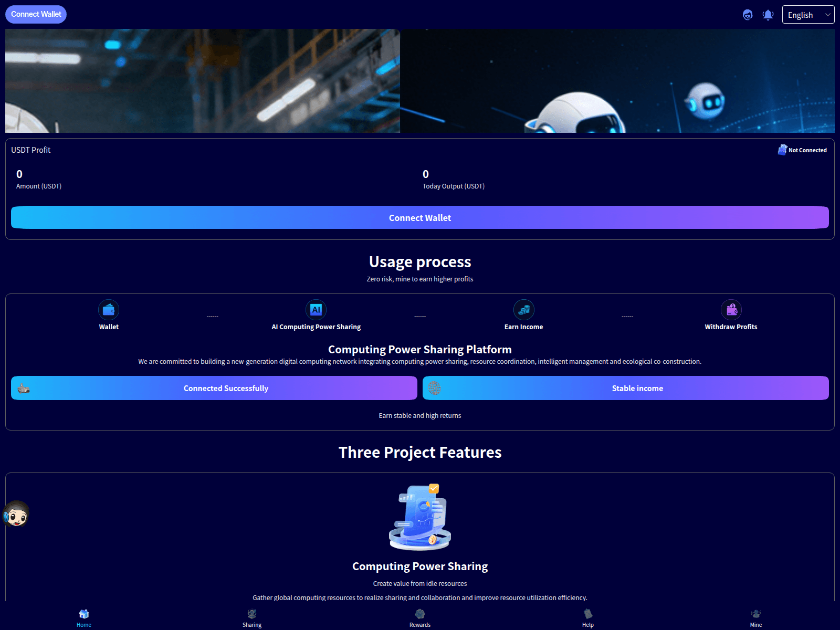This screenshot has height=630, width=840.
Task: Open Rewards tab in bottom navigation
Action: click(x=420, y=618)
